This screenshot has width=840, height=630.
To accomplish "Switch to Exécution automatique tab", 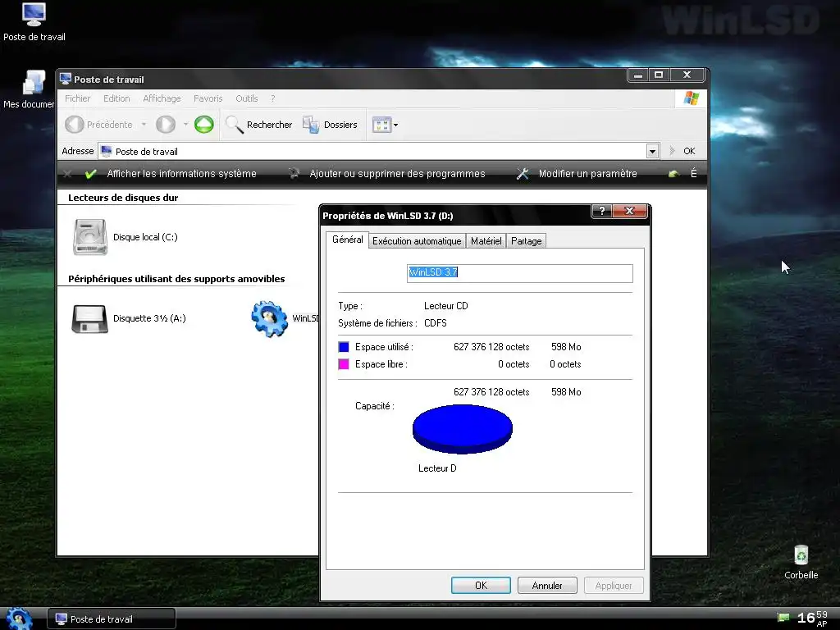I will [417, 241].
